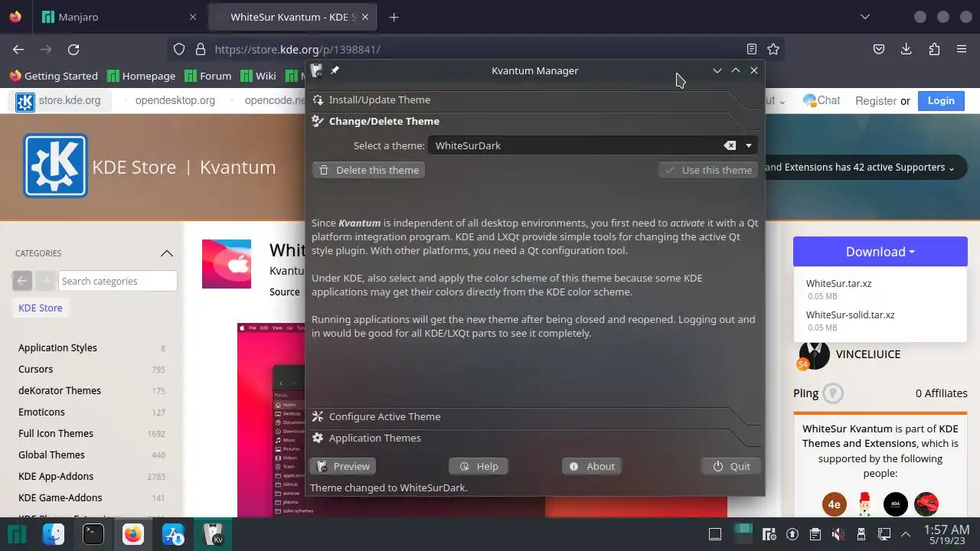Click the Kvantum Manager taskbar icon
Viewport: 980px width, 551px height.
pyautogui.click(x=213, y=533)
